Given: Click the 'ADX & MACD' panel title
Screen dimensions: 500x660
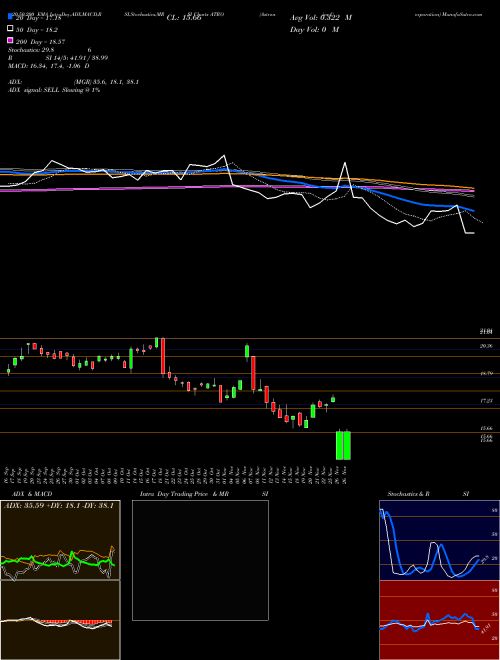Looking at the screenshot, I should point(32,494).
